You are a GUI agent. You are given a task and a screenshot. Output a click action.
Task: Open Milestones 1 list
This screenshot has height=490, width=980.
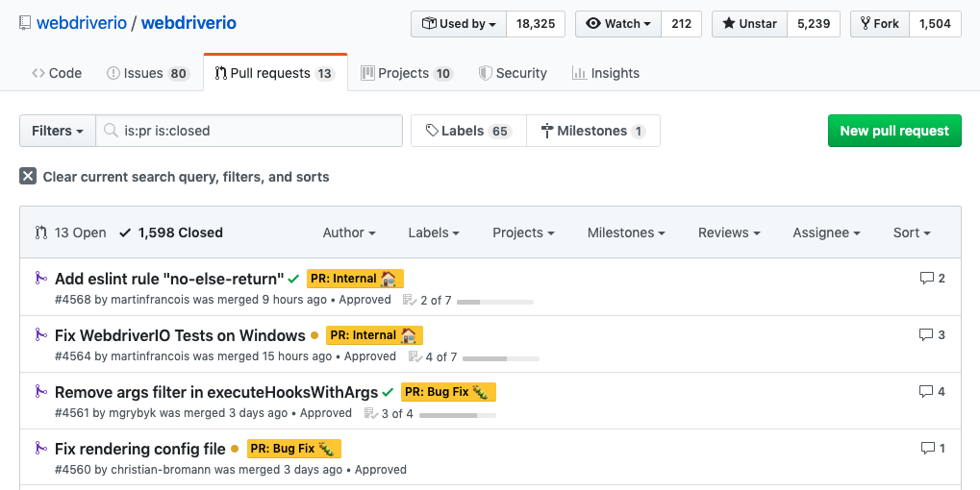point(593,131)
